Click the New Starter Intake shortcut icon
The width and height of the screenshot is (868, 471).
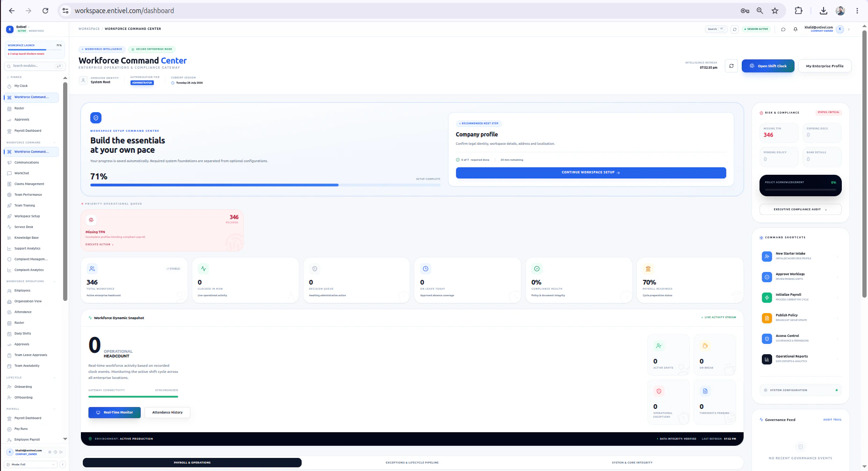click(x=767, y=256)
